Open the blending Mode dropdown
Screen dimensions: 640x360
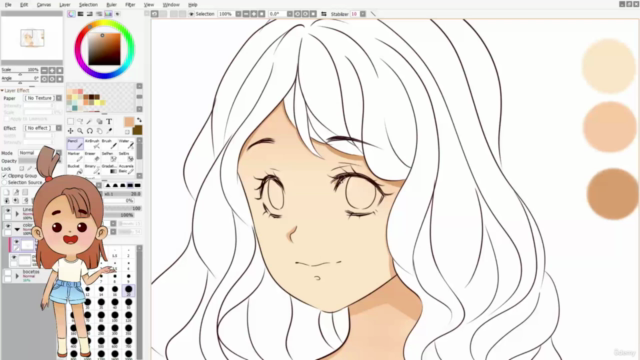59,153
